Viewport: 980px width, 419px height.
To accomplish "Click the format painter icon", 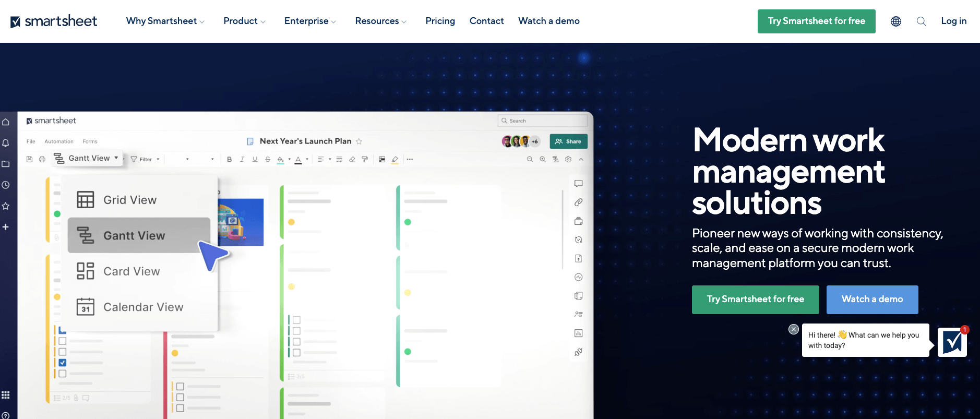I will (365, 159).
